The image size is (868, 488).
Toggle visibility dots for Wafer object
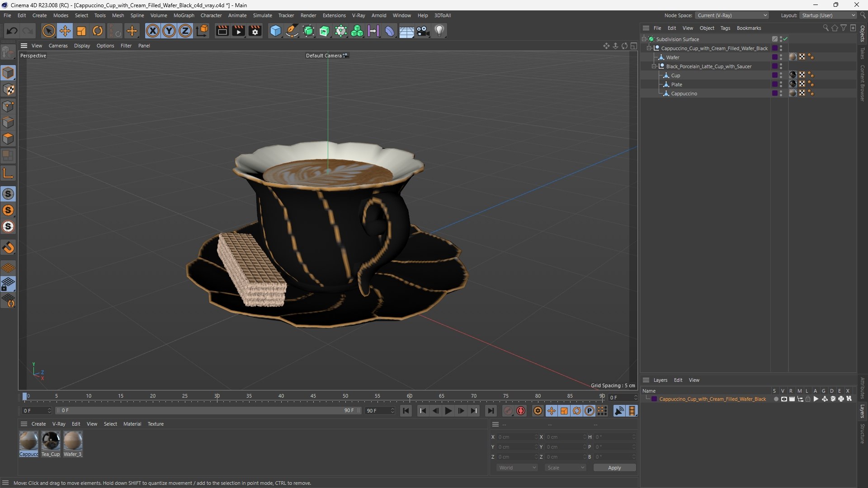781,57
